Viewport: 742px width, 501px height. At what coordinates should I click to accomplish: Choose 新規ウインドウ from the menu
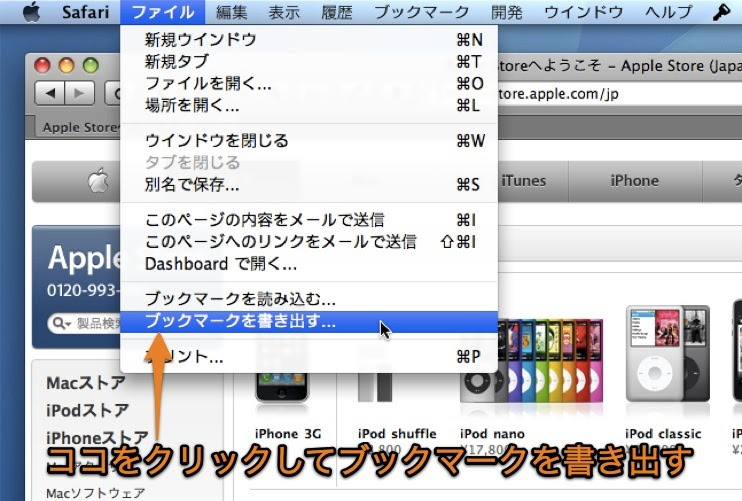[x=309, y=39]
